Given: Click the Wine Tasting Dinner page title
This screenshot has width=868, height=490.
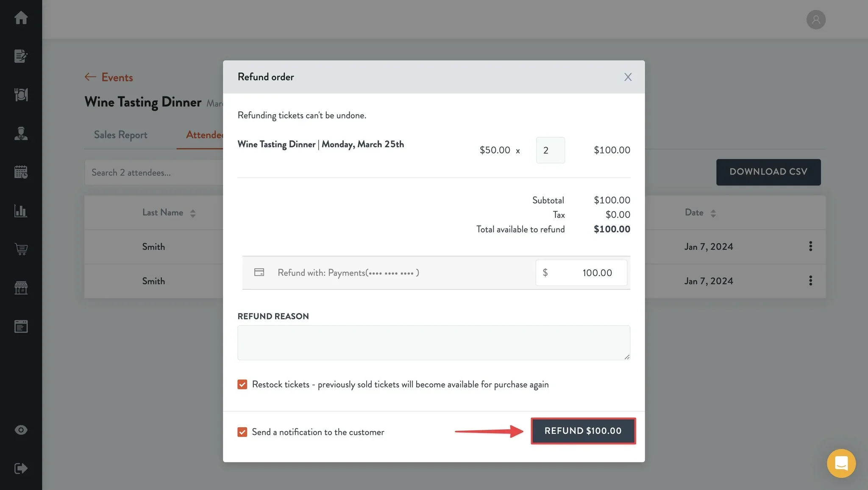Looking at the screenshot, I should [x=143, y=102].
